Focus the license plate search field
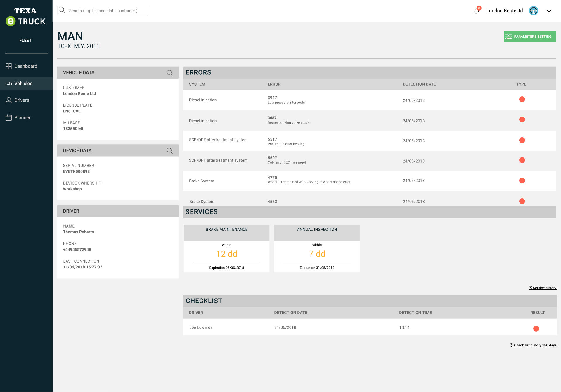 pos(103,11)
